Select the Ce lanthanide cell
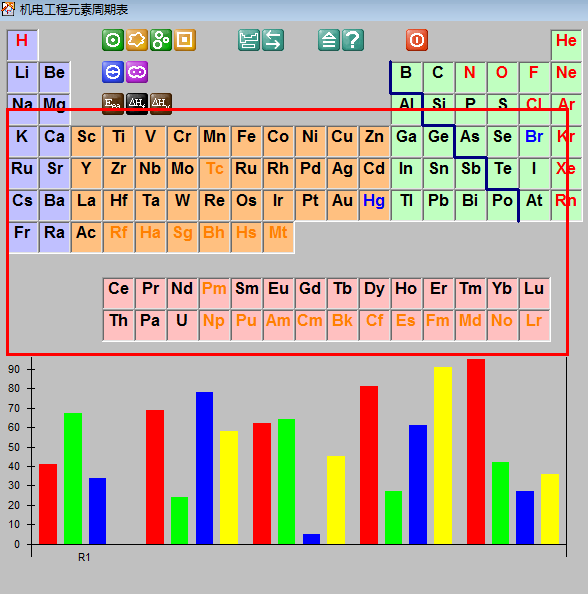This screenshot has width=588, height=594. [119, 293]
